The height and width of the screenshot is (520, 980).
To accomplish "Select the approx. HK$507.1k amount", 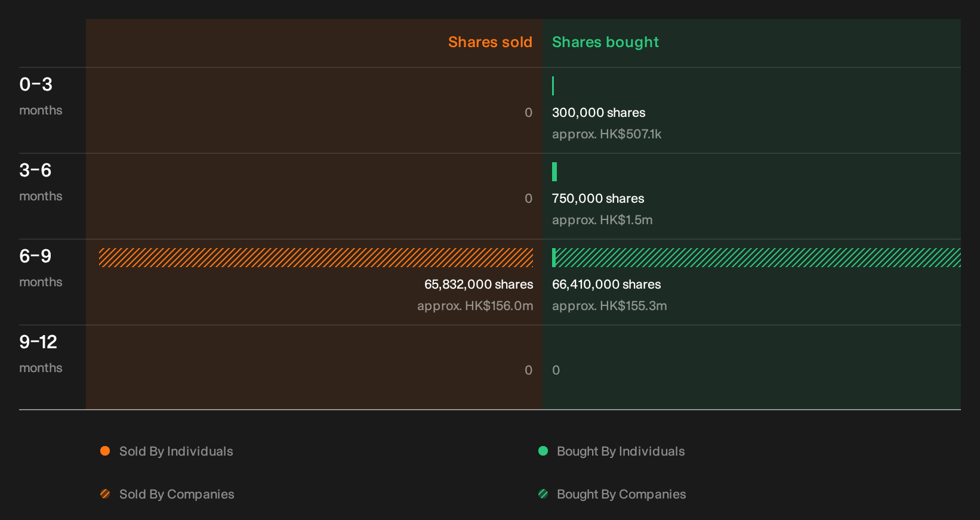I will 606,134.
